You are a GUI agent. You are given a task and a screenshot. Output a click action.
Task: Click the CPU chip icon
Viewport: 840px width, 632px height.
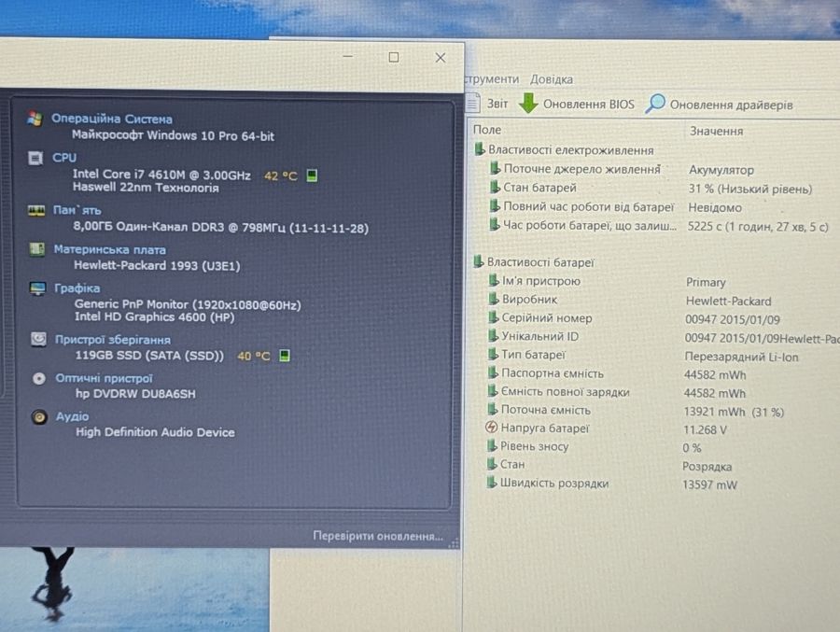(35, 158)
